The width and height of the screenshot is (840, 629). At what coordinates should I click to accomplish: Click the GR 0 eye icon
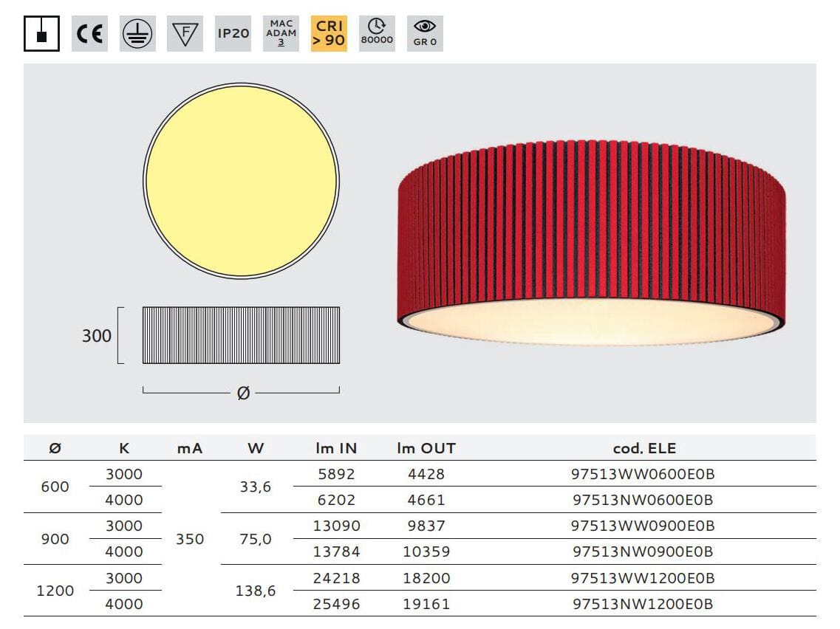point(425,33)
